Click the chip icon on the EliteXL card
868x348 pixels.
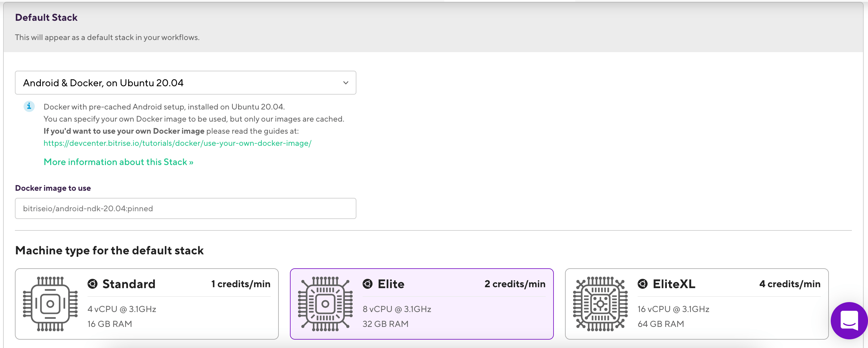pos(600,304)
